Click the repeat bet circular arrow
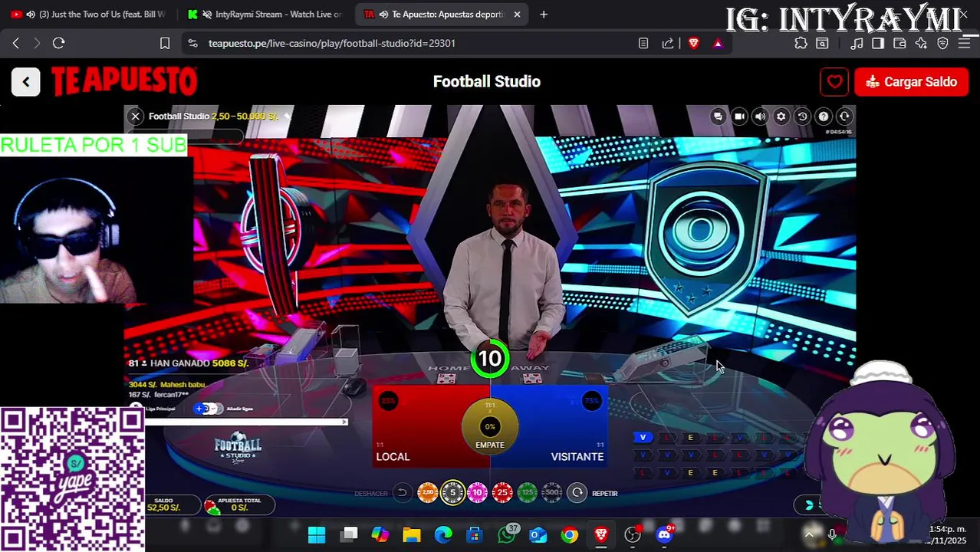The image size is (980, 552). tap(577, 493)
